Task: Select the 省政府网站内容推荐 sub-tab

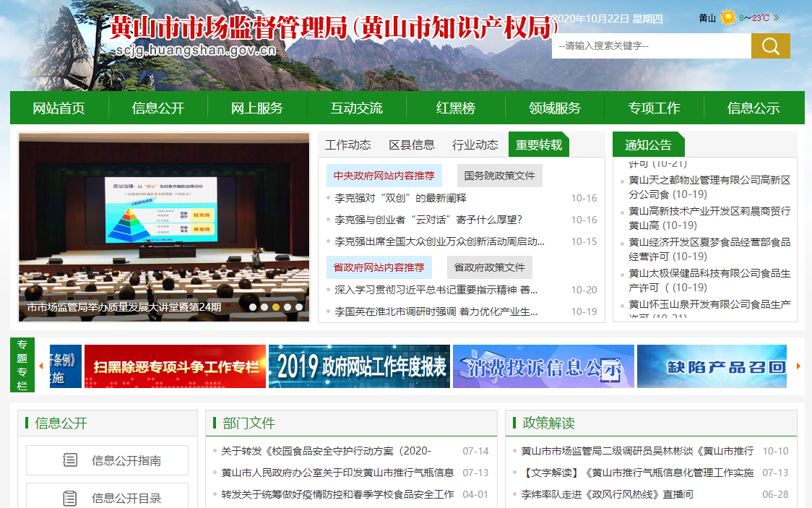Action: coord(379,267)
